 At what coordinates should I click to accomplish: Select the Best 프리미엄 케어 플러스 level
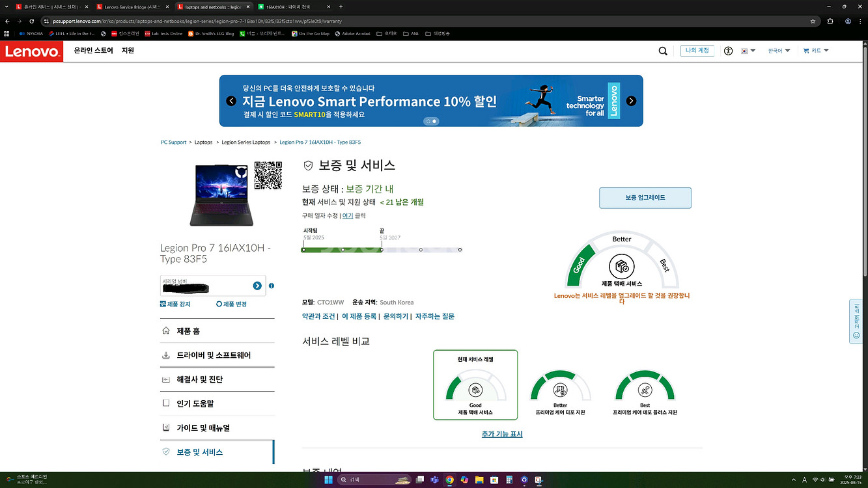coord(645,393)
